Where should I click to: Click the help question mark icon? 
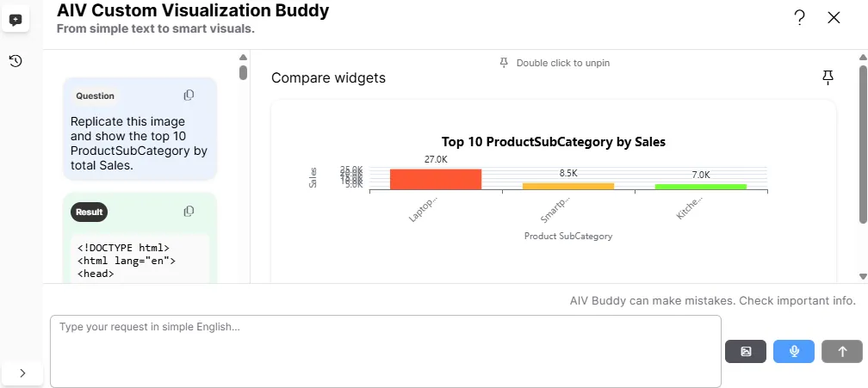point(800,17)
